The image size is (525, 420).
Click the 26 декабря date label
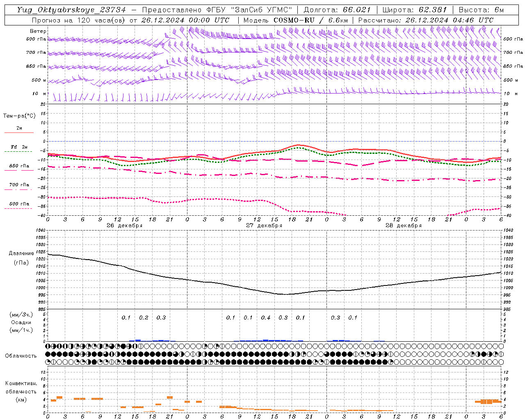click(124, 226)
